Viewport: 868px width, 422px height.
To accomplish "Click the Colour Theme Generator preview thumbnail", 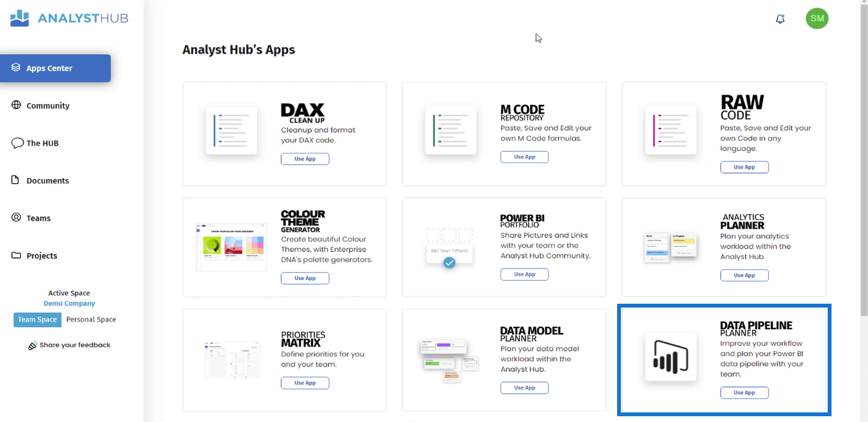I will click(231, 247).
